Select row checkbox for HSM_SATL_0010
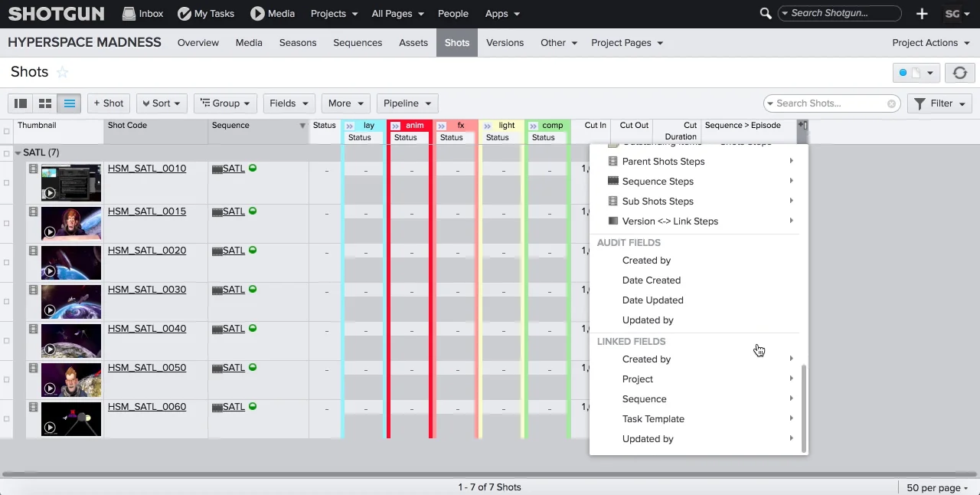 click(x=7, y=182)
